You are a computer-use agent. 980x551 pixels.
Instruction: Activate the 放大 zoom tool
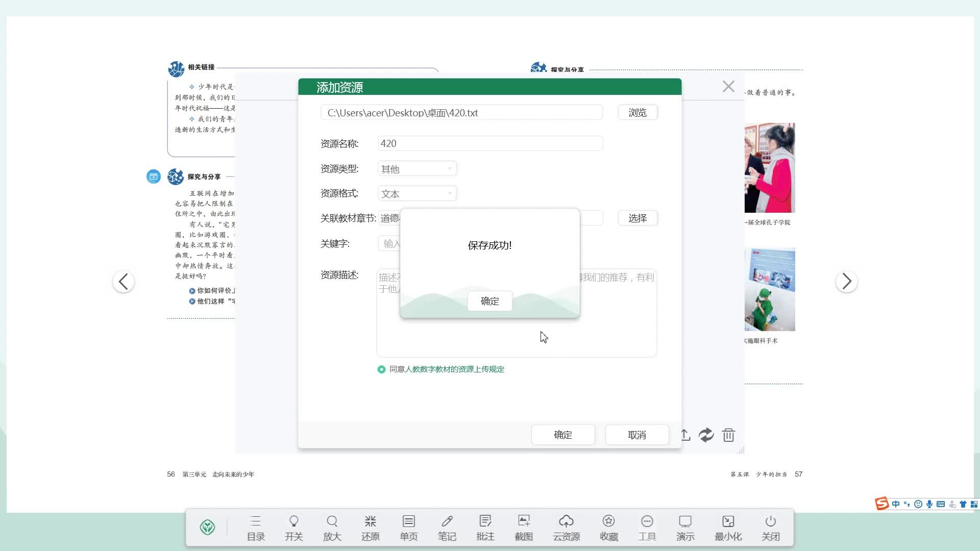point(332,528)
